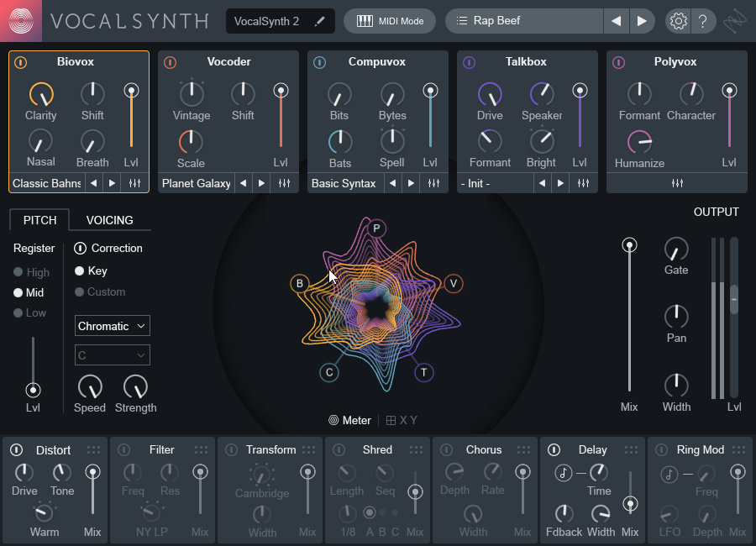Screen dimensions: 756x546
Task: Click the P Polyvox node in visualizer
Action: 376,228
